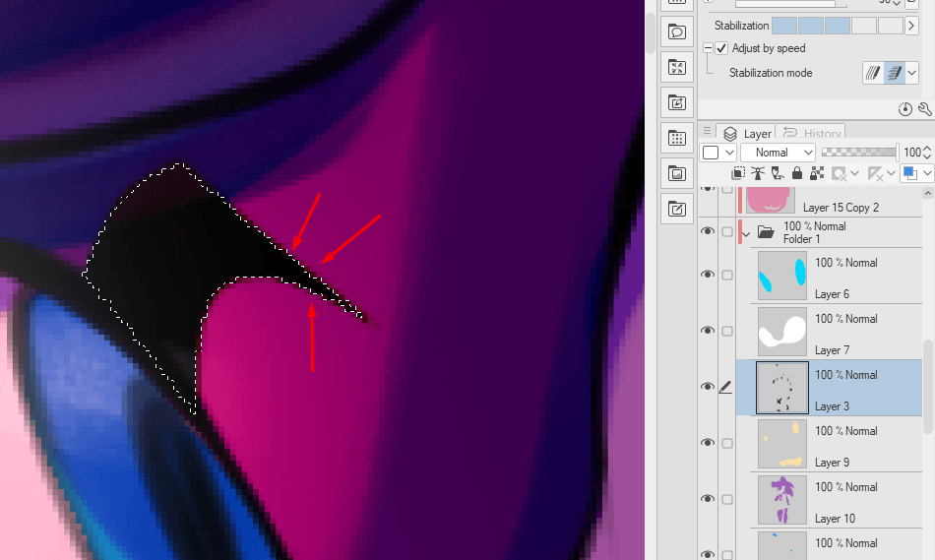
Task: Click the Layer 7 white shape thumbnail
Action: point(781,332)
